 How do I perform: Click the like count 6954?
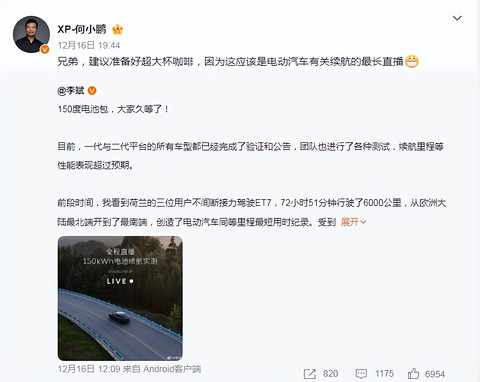click(x=435, y=374)
